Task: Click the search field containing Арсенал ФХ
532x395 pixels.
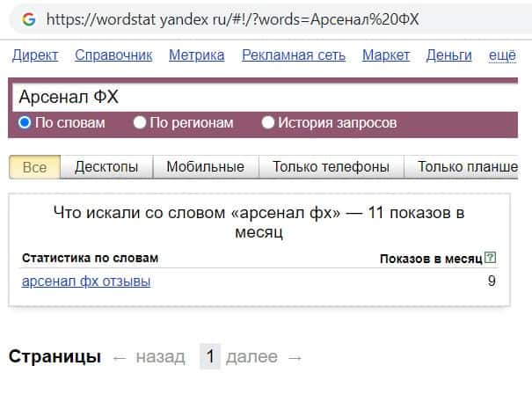Action: 265,98
